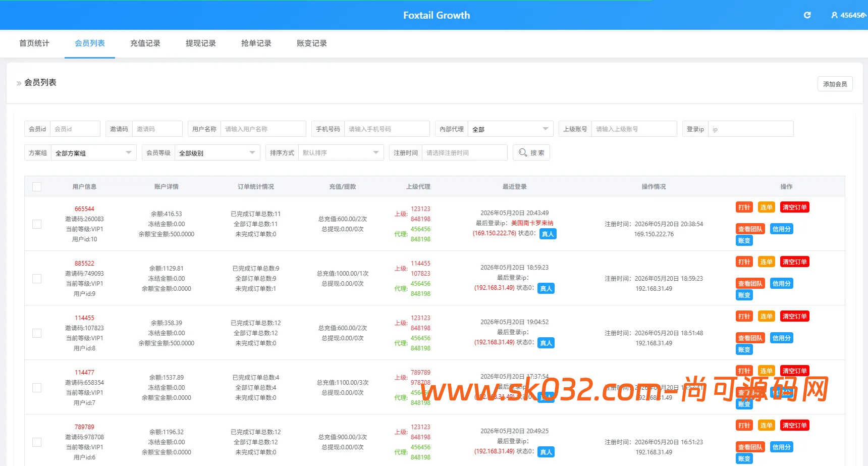
Task: Switch to 充值记录 tab
Action: [x=145, y=43]
